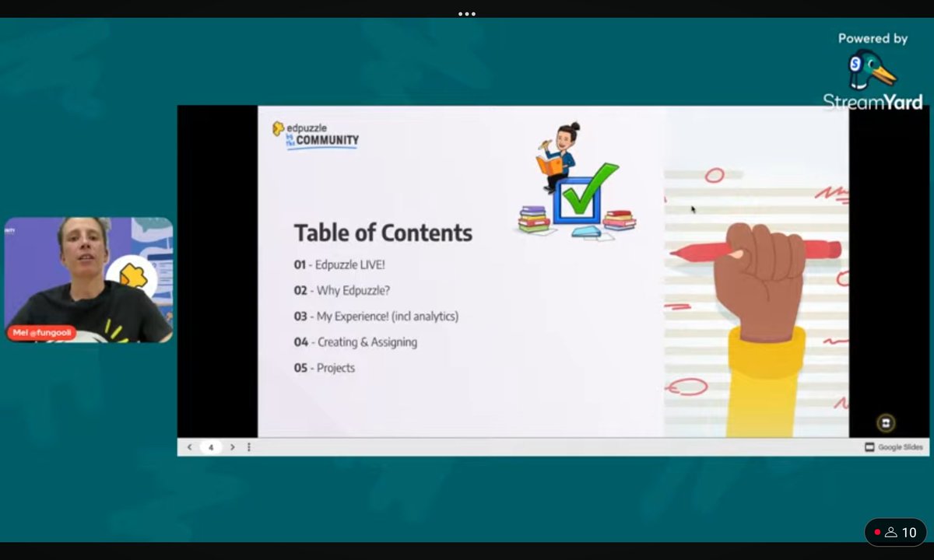Go to the previous slide arrow
Viewport: 934px width, 560px height.
189,447
